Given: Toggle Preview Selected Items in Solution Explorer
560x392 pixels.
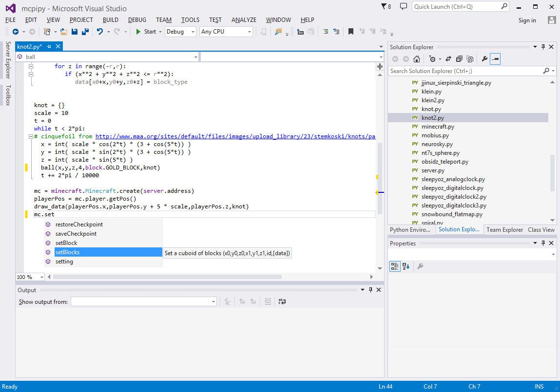Looking at the screenshot, I should tap(494, 59).
